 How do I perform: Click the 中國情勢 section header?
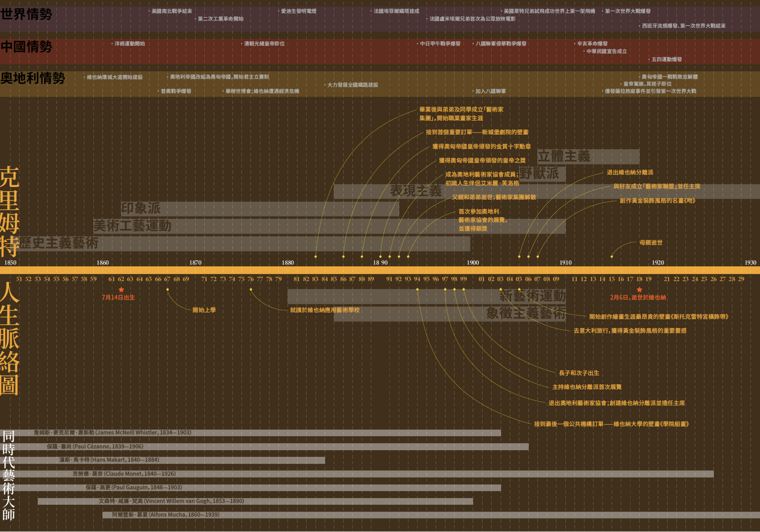pyautogui.click(x=26, y=47)
